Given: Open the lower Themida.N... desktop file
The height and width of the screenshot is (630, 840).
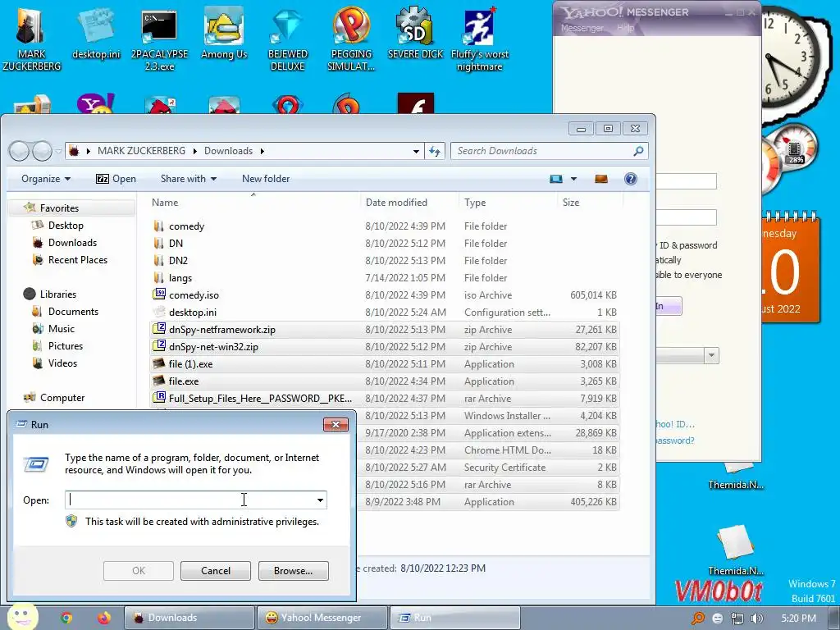Looking at the screenshot, I should [736, 550].
